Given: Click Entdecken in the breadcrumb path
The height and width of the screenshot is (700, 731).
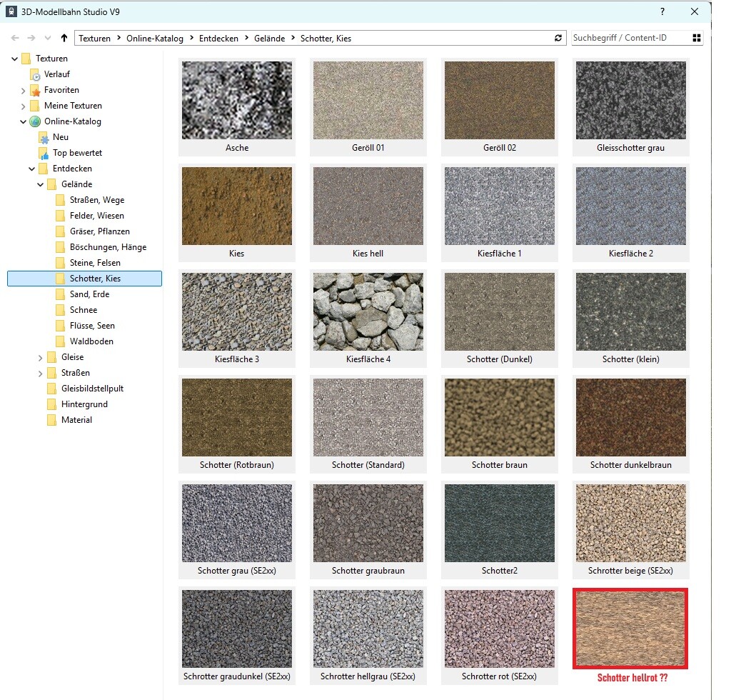Looking at the screenshot, I should [x=218, y=38].
